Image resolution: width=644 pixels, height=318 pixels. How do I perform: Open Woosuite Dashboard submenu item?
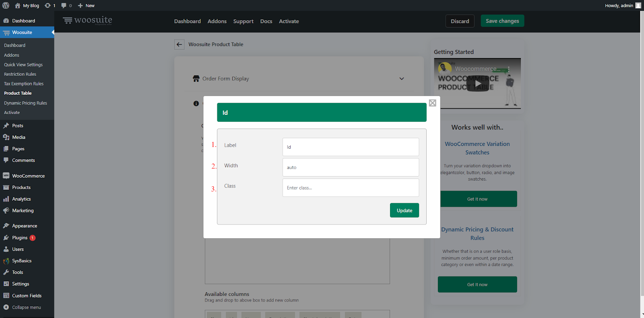point(14,46)
